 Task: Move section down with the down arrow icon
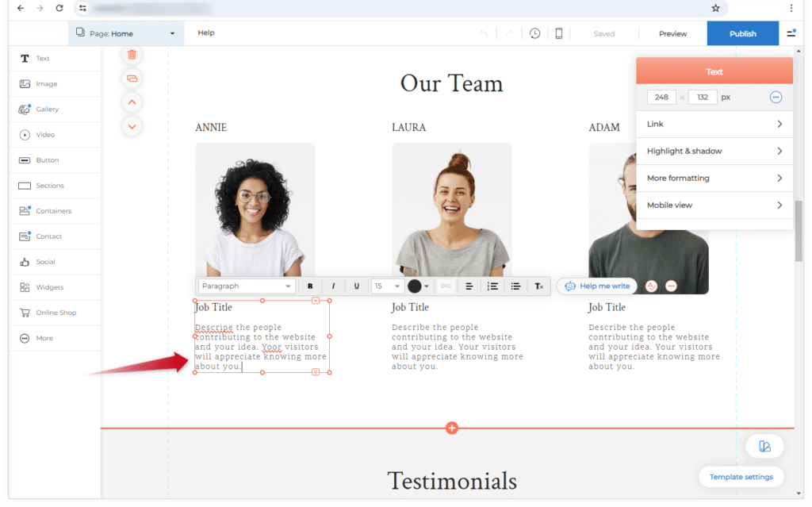point(132,126)
